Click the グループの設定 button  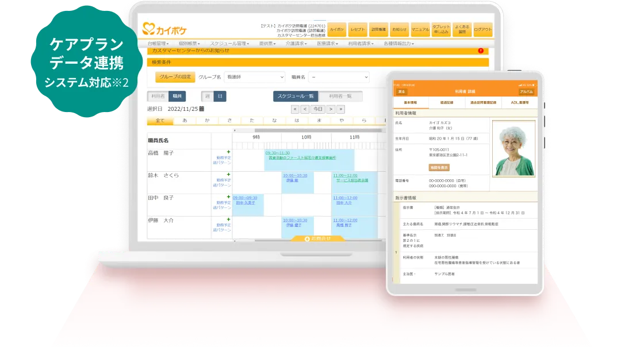175,77
